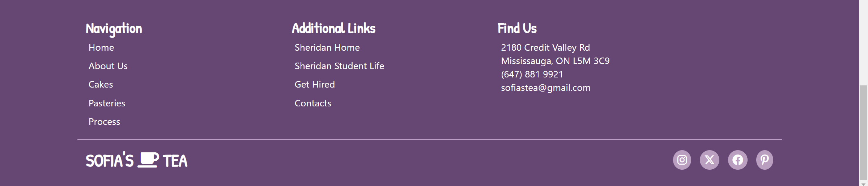Open the Sheridan Home link
The height and width of the screenshot is (186, 868).
tap(327, 47)
